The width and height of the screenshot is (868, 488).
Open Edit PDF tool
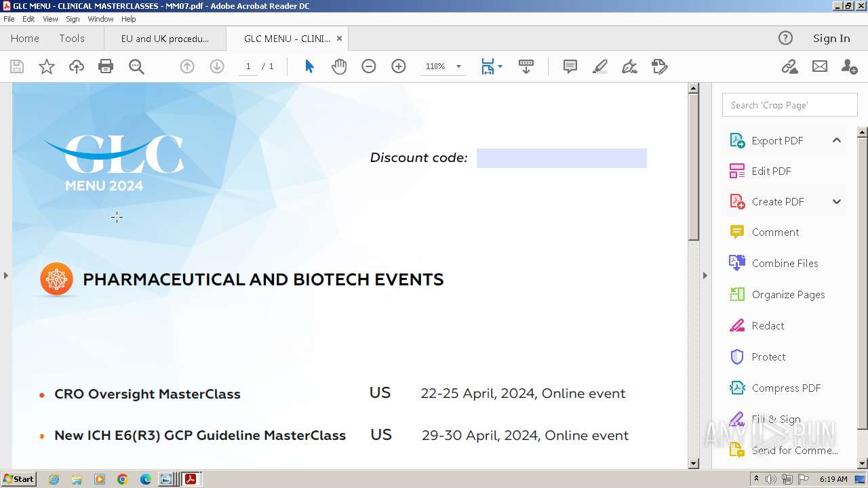[x=771, y=171]
